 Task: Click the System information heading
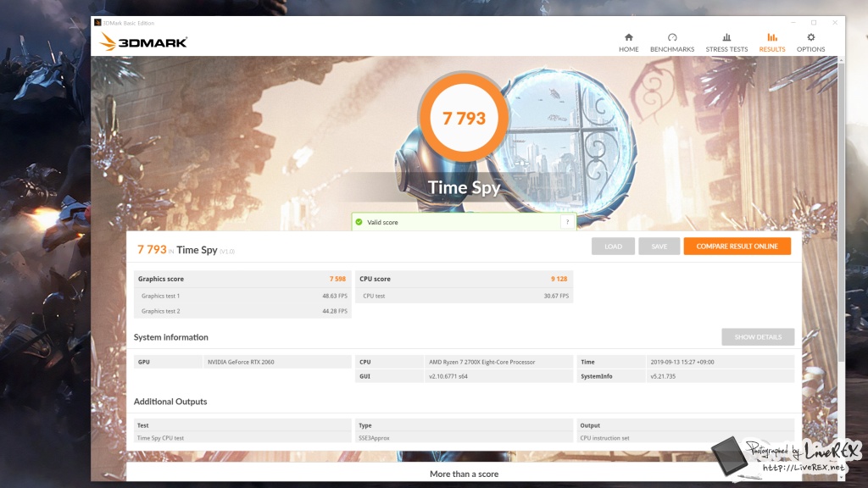170,337
